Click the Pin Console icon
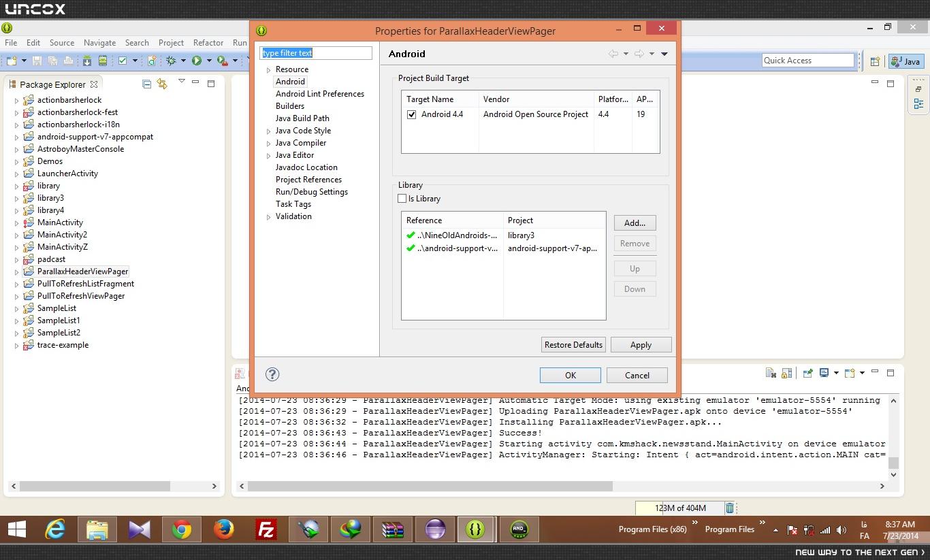This screenshot has width=930, height=560. pyautogui.click(x=807, y=373)
